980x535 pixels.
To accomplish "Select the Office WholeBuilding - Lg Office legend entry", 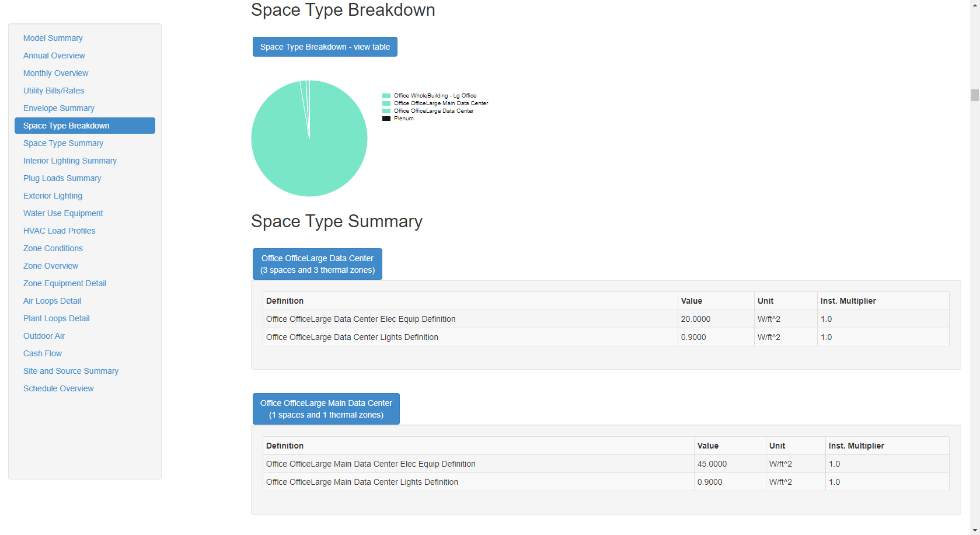I will coord(434,95).
